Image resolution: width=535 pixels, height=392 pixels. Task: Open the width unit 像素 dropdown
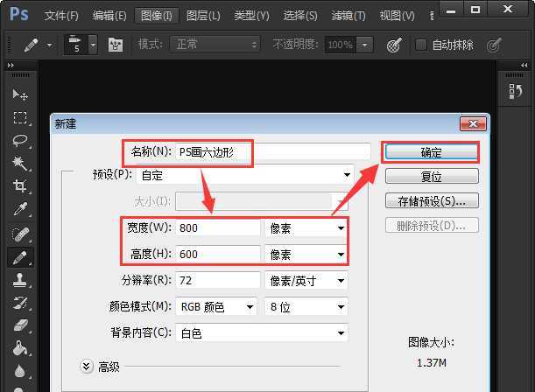(306, 227)
